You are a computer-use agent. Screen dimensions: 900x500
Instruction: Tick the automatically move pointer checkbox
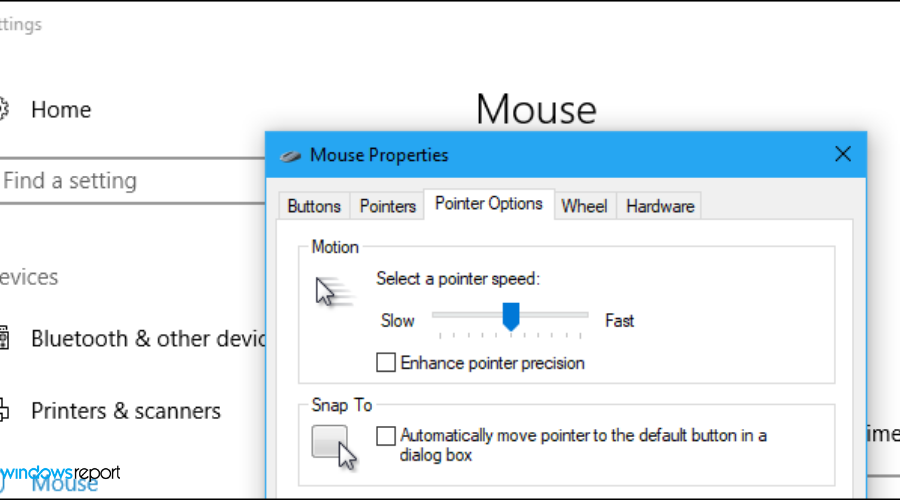[385, 436]
